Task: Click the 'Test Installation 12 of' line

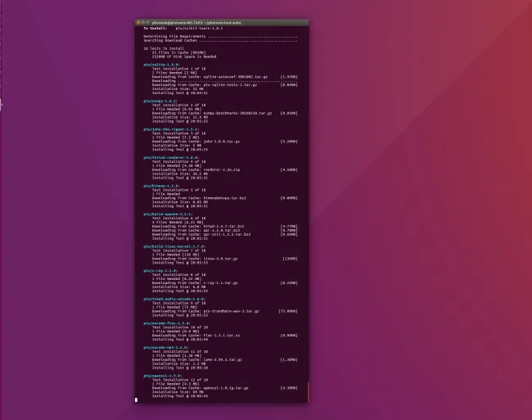Action: point(180,380)
